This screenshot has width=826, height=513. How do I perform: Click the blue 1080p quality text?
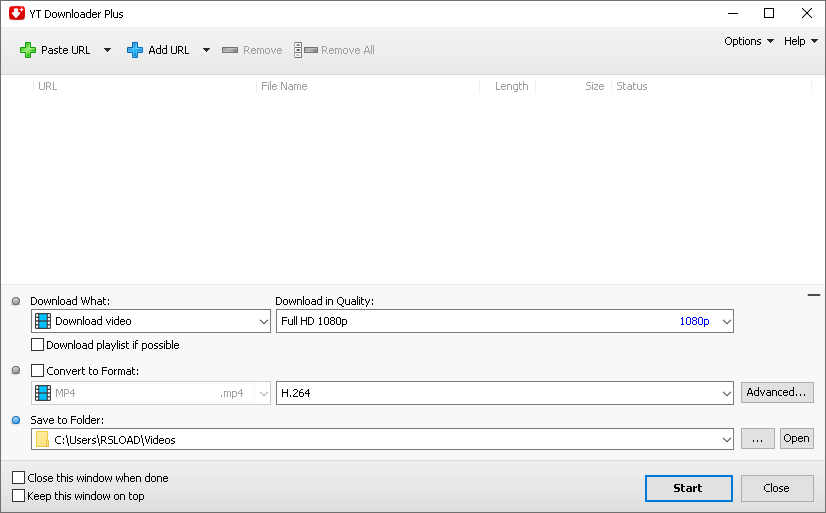[x=694, y=321]
